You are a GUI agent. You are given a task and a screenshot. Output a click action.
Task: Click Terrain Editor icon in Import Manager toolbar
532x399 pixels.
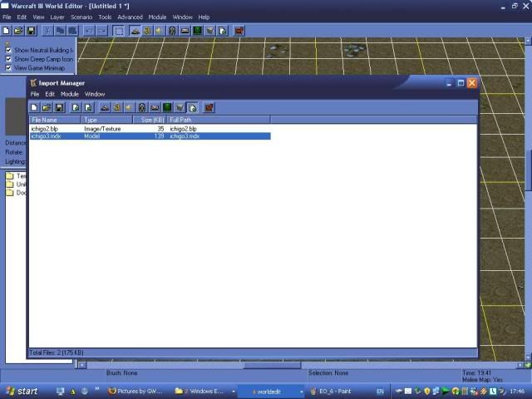click(105, 108)
